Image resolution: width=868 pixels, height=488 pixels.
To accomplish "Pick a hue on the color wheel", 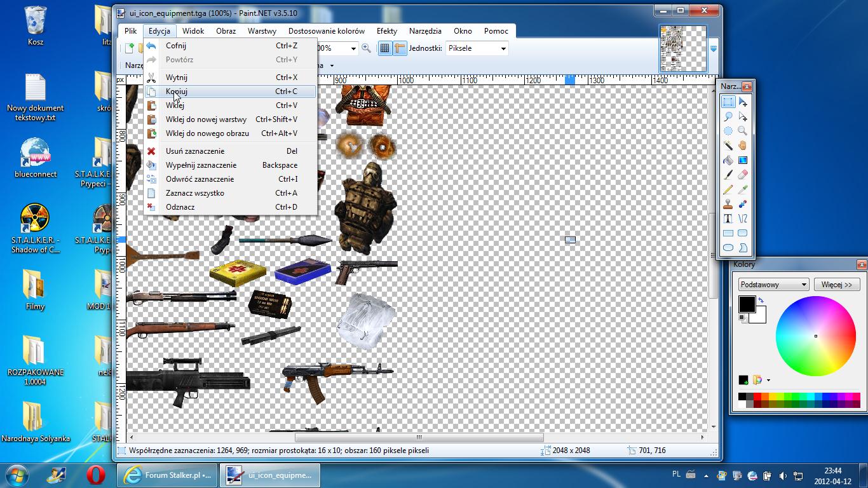I will [x=816, y=336].
